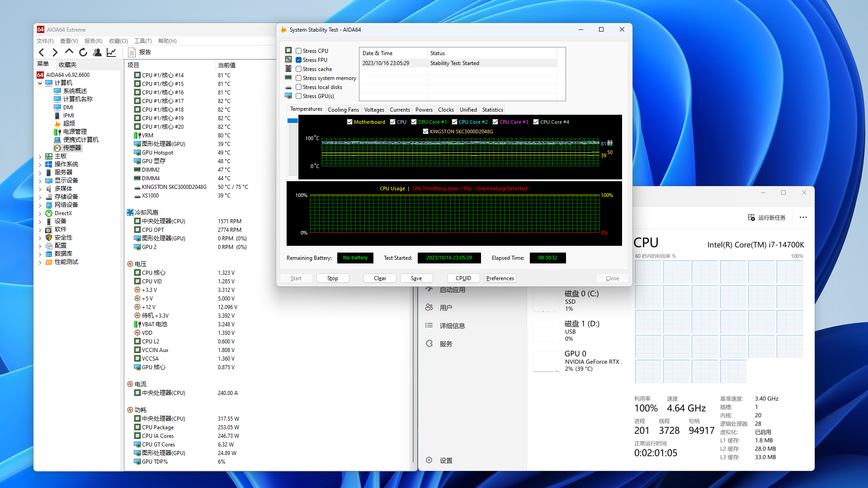The width and height of the screenshot is (868, 488).
Task: Switch to the Voltages tab
Action: pyautogui.click(x=374, y=110)
